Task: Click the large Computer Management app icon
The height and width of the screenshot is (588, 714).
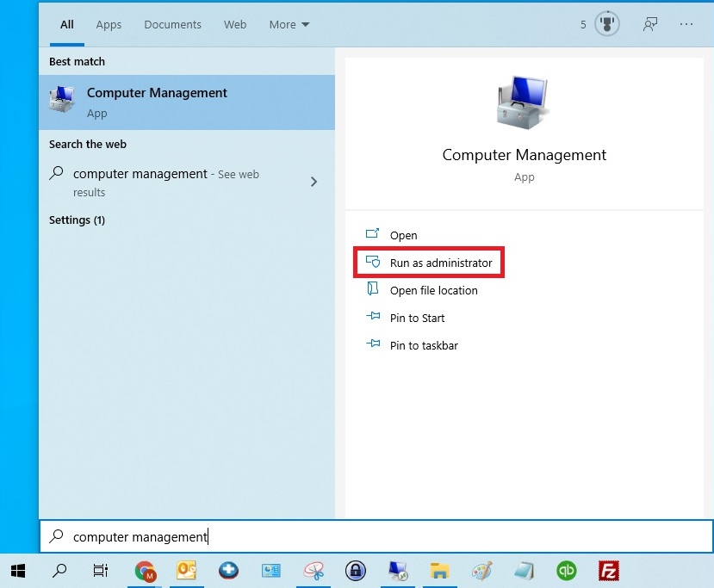Action: (x=523, y=102)
